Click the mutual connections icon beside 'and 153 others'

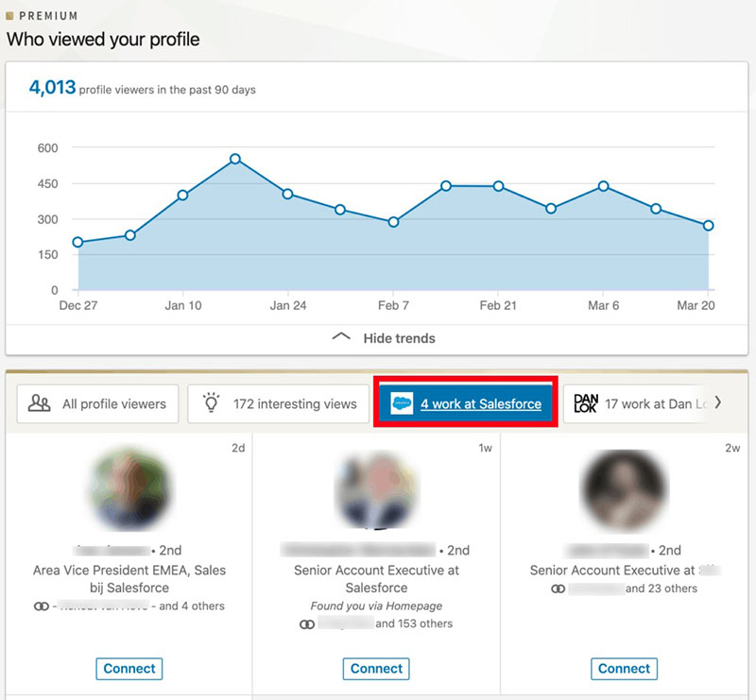pos(307,624)
